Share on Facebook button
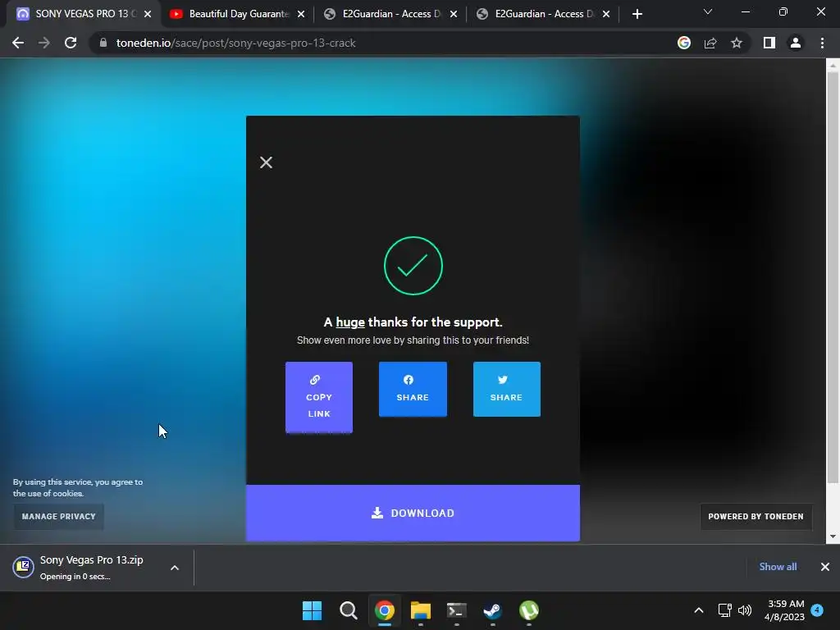 point(413,389)
